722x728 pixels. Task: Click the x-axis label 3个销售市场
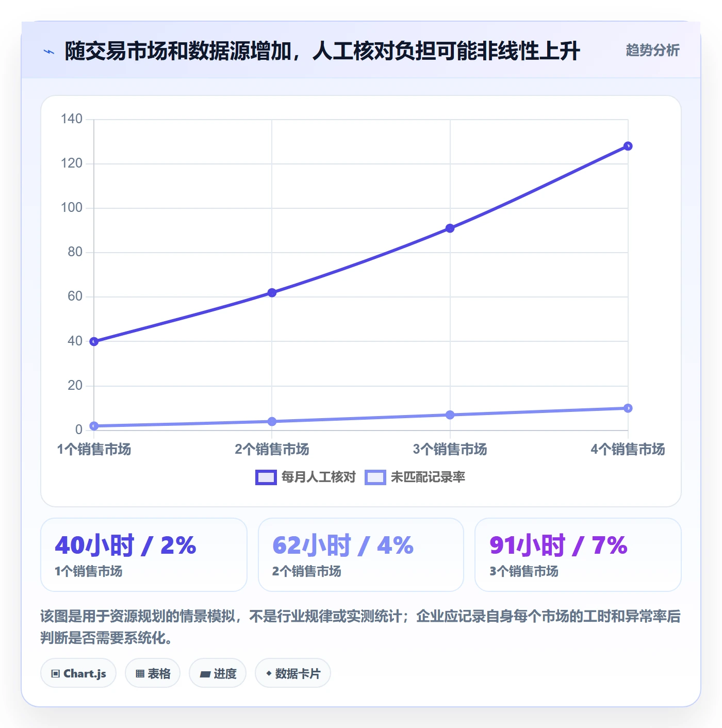[x=450, y=450]
